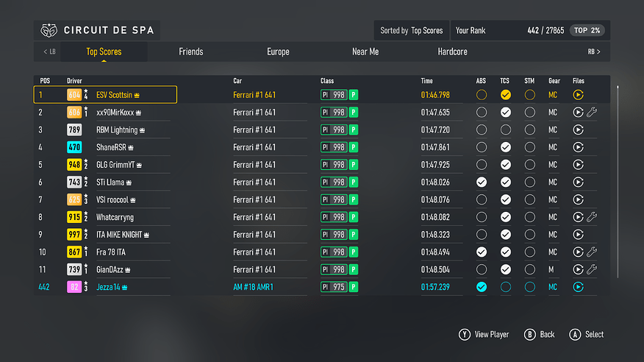
Task: Click the Y View Player icon
Action: tap(464, 335)
